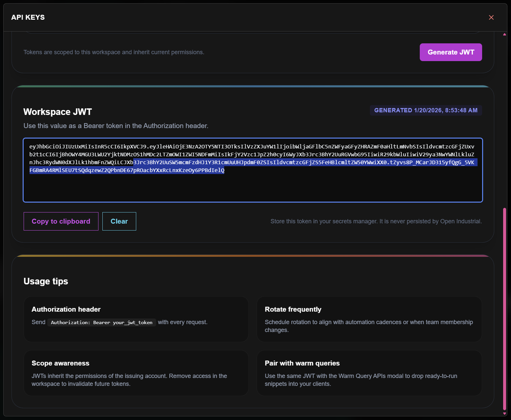511x420 pixels.
Task: Clear the generated JWT
Action: 119,221
